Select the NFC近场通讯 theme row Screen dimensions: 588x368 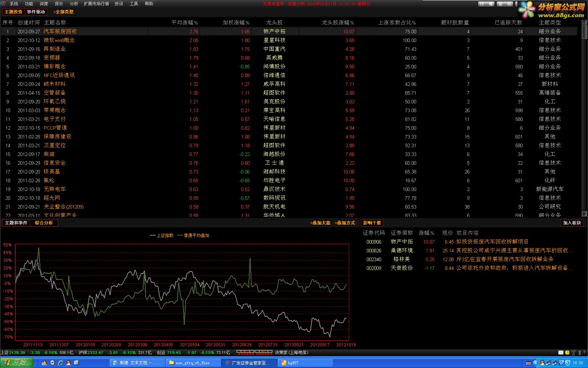[289, 75]
